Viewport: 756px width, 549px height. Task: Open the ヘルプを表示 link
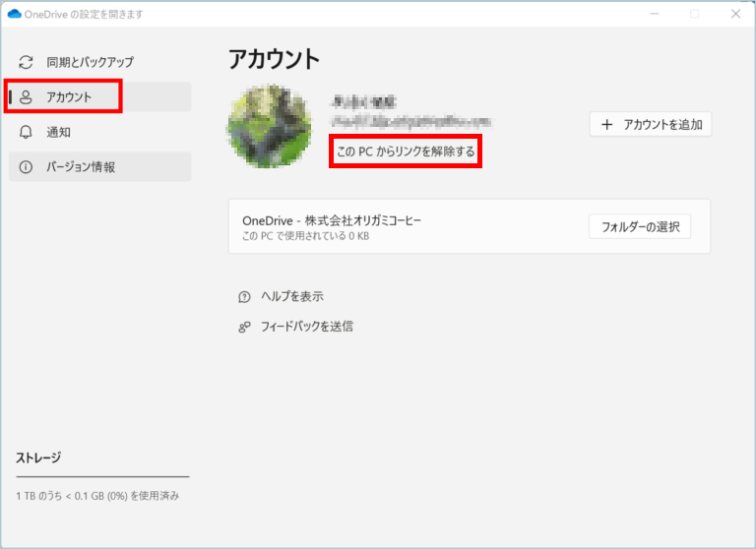click(x=292, y=296)
